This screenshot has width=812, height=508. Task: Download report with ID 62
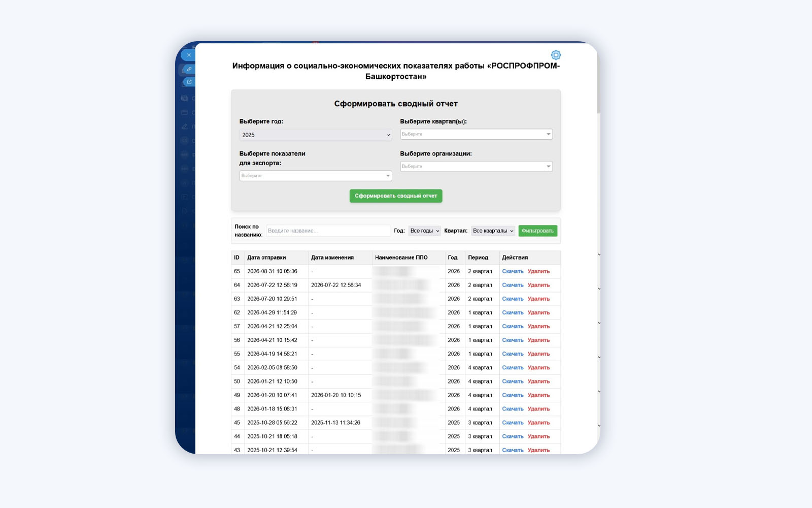click(x=513, y=312)
